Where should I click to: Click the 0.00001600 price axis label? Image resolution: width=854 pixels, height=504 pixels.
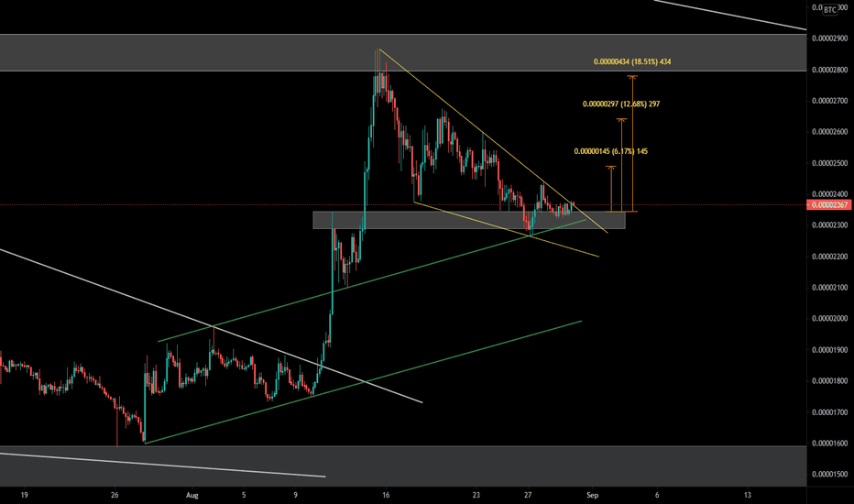point(829,444)
